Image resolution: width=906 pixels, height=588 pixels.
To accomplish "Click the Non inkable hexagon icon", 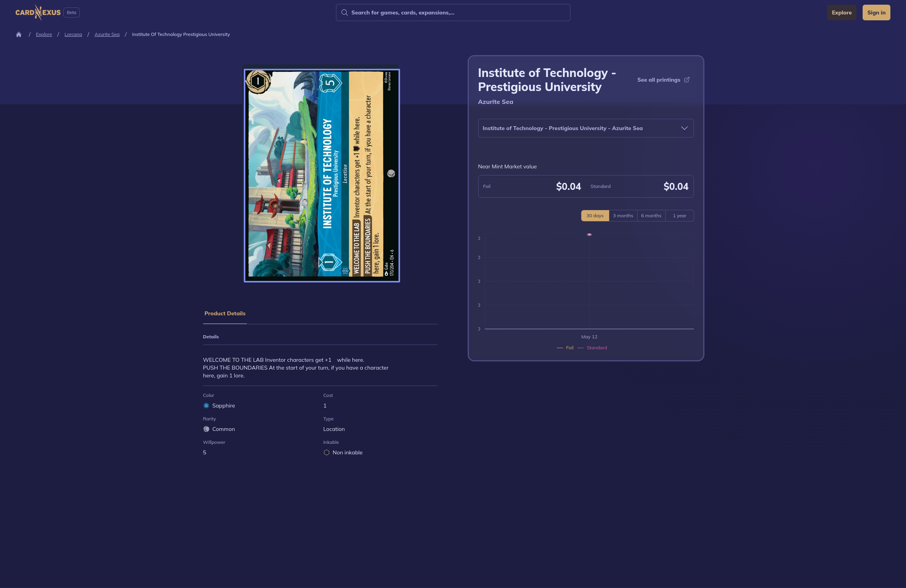I will tap(327, 452).
